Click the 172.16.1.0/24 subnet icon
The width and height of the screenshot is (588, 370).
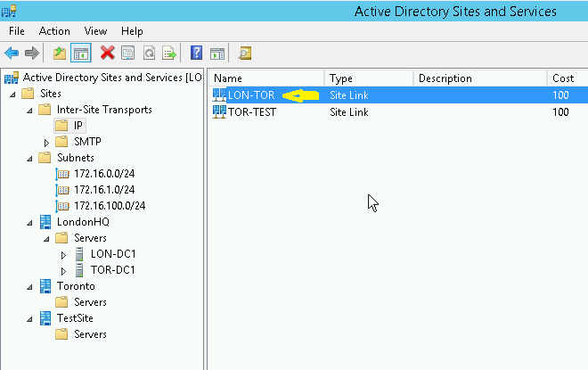pyautogui.click(x=62, y=190)
